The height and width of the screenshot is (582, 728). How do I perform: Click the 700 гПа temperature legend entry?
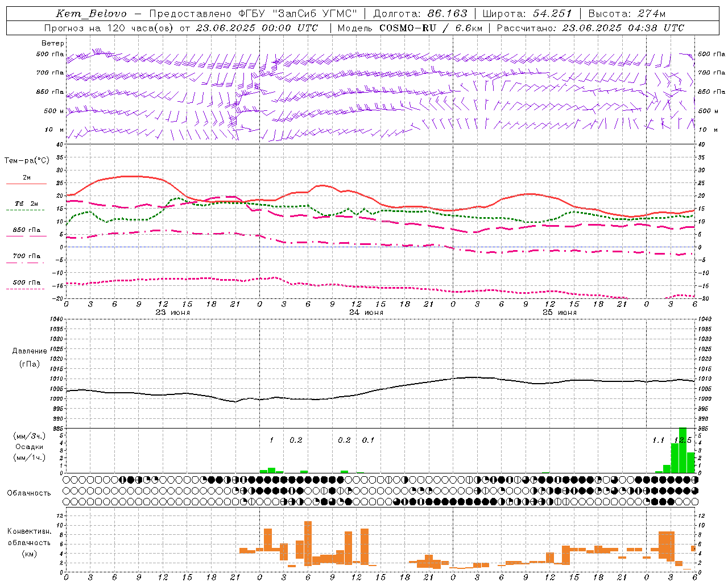coord(26,256)
